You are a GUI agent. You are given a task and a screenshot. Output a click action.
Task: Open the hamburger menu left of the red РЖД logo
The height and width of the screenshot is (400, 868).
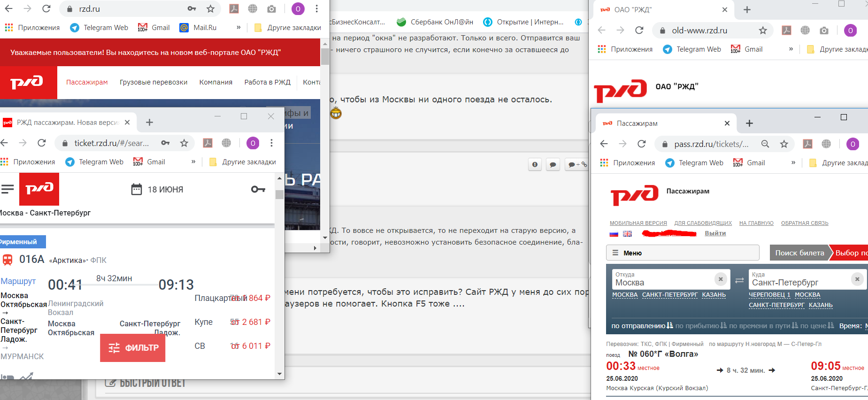8,189
